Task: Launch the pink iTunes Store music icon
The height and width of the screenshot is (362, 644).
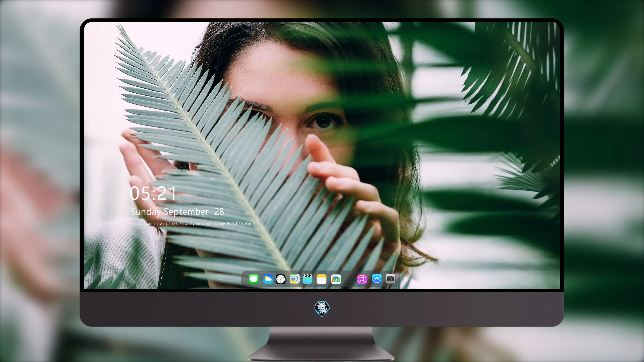Action: click(362, 279)
